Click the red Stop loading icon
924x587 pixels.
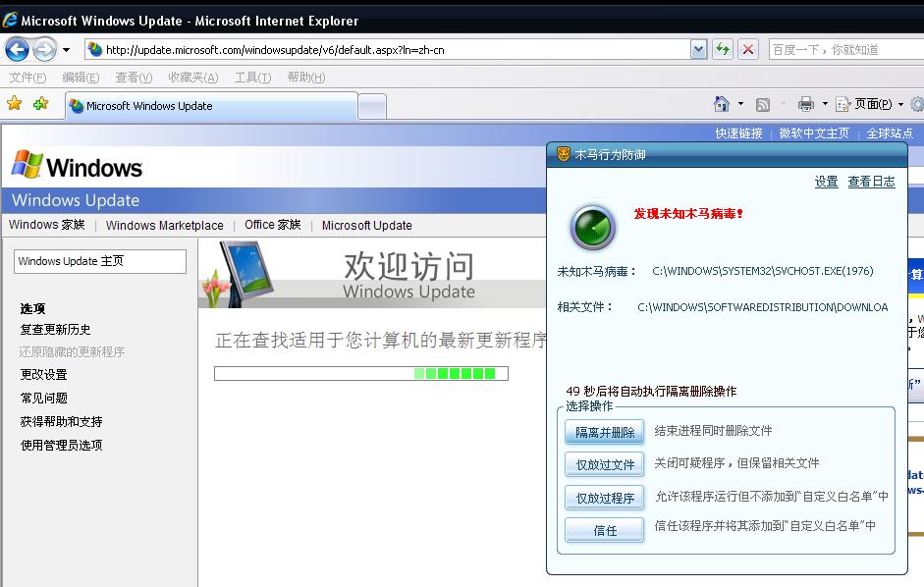(748, 49)
